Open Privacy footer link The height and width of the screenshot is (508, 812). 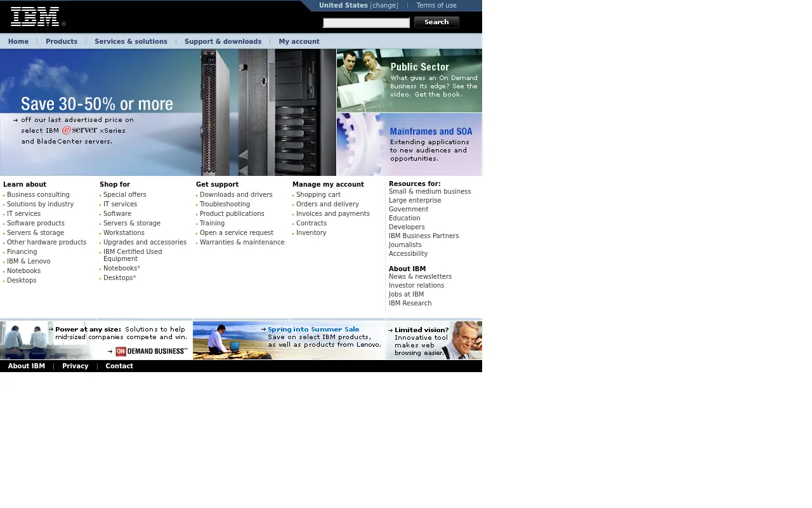[75, 366]
